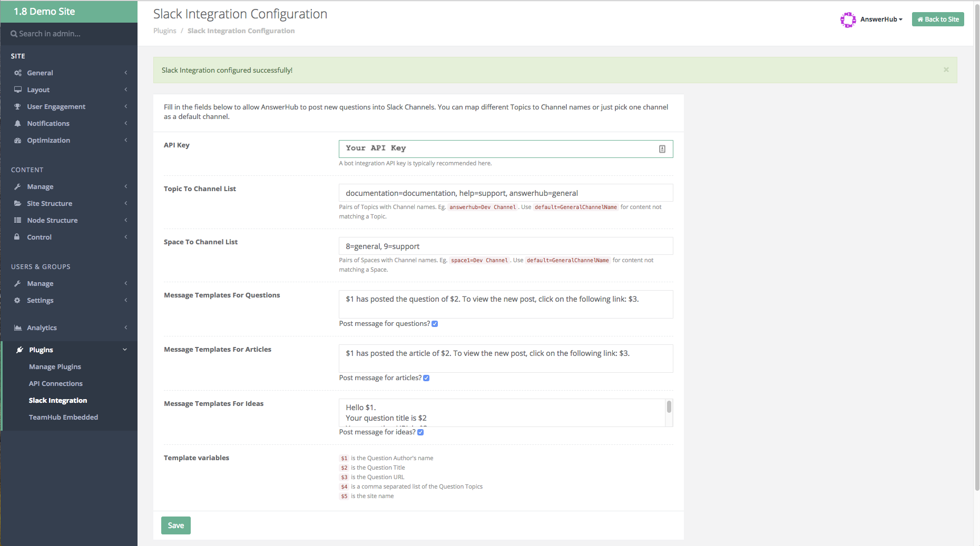Viewport: 980px width, 546px height.
Task: Click the space1=Dev Channel example code
Action: coord(479,260)
